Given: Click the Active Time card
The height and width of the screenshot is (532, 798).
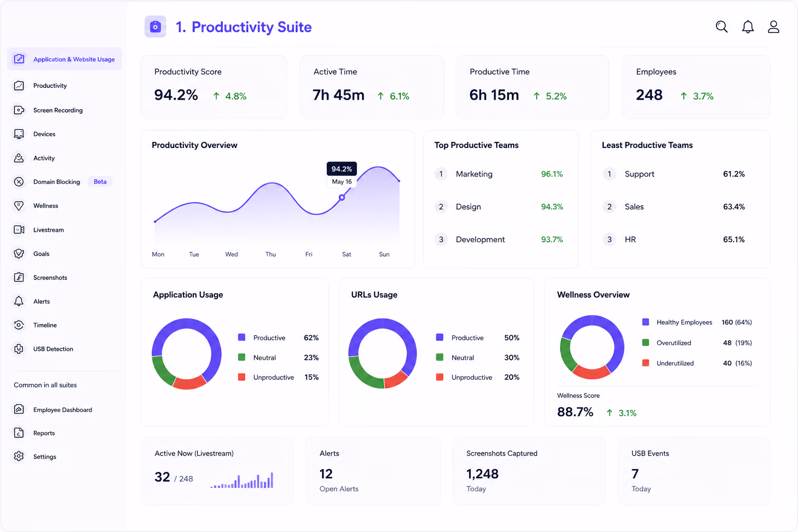Looking at the screenshot, I should 372,87.
